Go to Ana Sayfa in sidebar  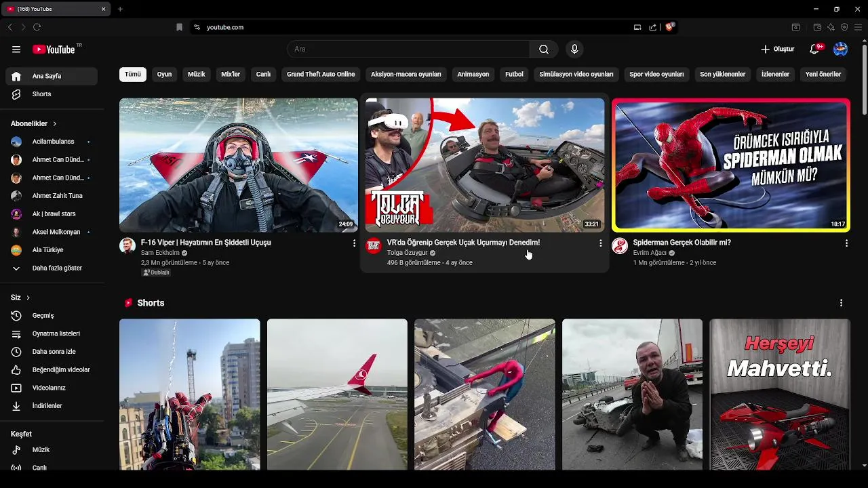point(52,76)
